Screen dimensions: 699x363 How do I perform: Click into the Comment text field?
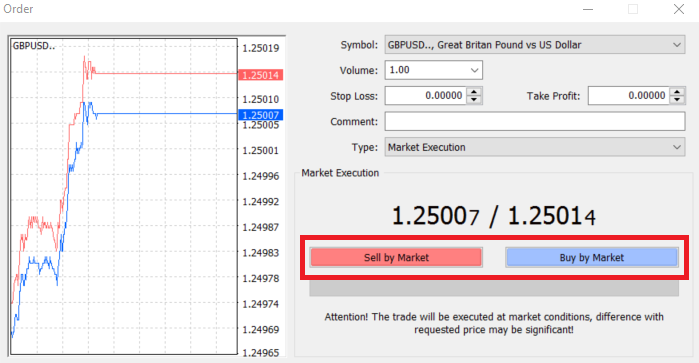click(535, 121)
